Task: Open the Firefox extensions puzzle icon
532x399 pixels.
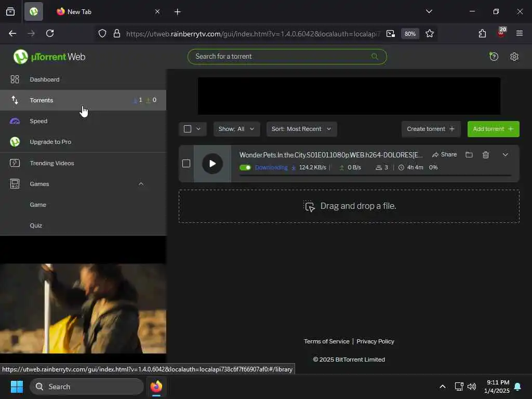Action: tap(482, 33)
